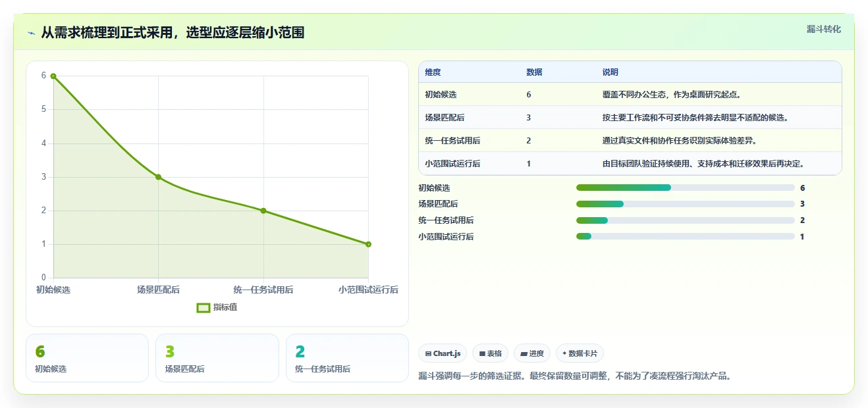Click the 漏斗转化 label in the header
868x408 pixels.
click(x=823, y=29)
